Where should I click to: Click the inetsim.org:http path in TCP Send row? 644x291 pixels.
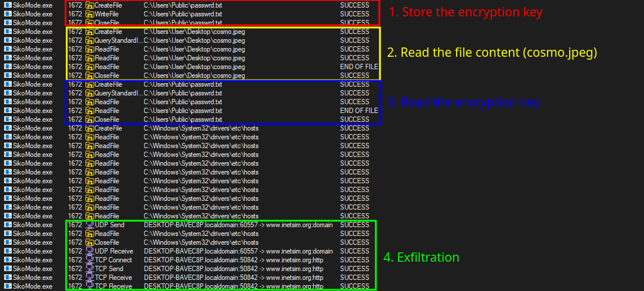234,269
